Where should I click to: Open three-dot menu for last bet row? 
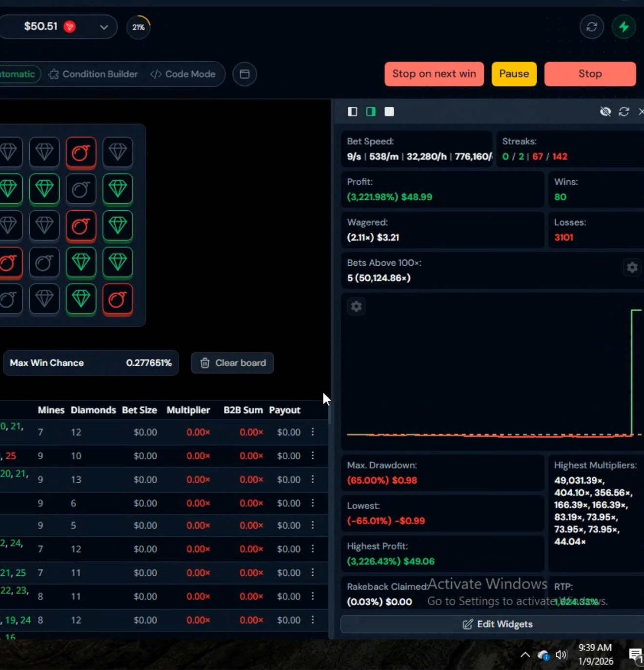click(313, 620)
